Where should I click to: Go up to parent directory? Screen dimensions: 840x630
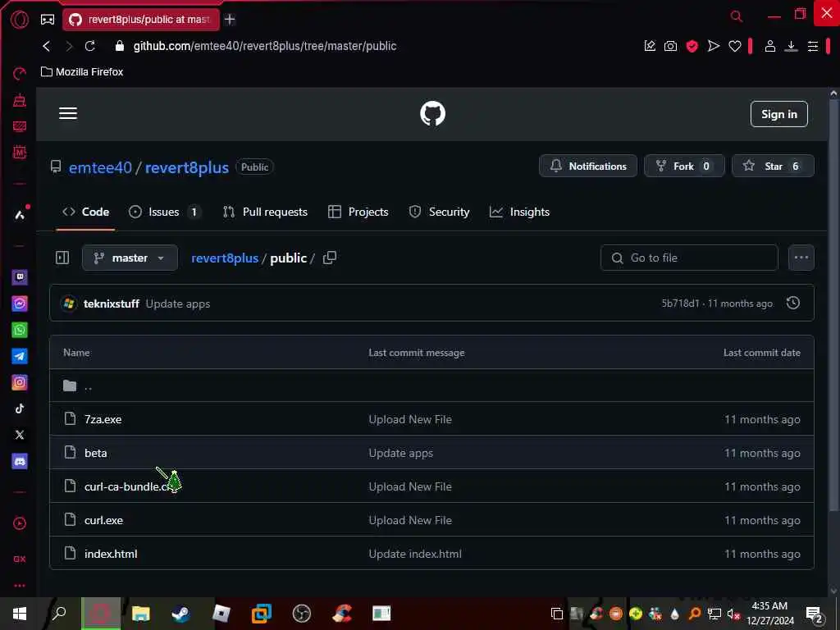(89, 386)
